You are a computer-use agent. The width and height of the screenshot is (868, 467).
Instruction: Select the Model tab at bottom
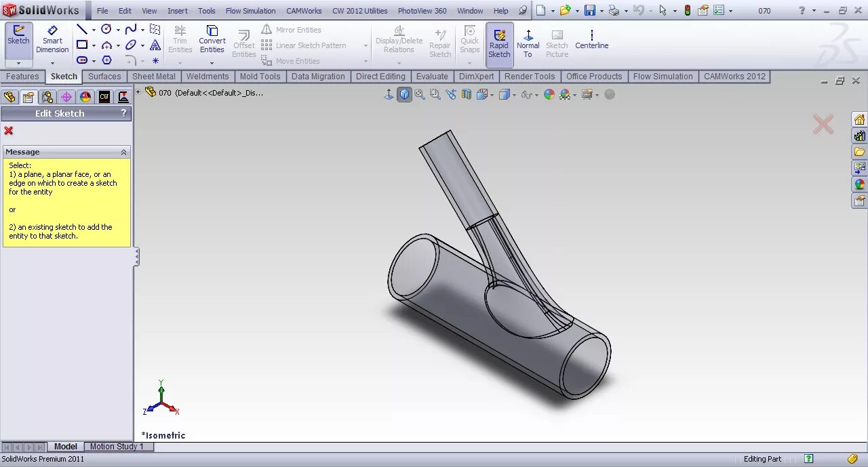coord(66,447)
